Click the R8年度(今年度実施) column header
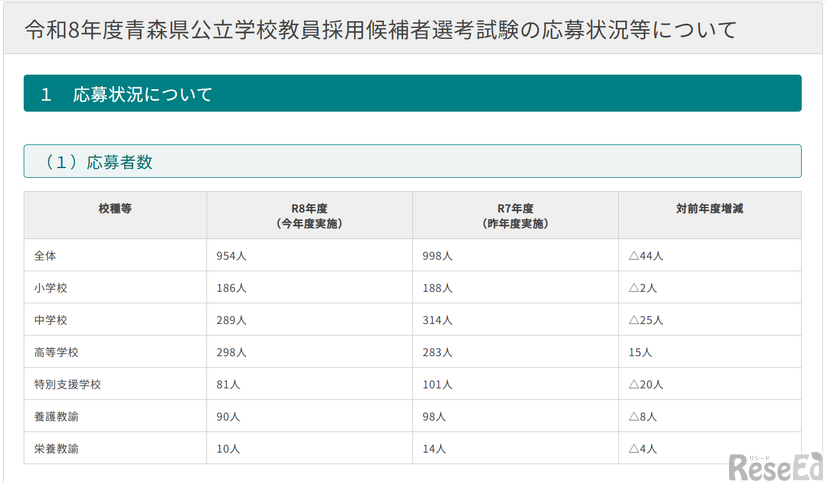This screenshot has height=483, width=826. pyautogui.click(x=309, y=216)
